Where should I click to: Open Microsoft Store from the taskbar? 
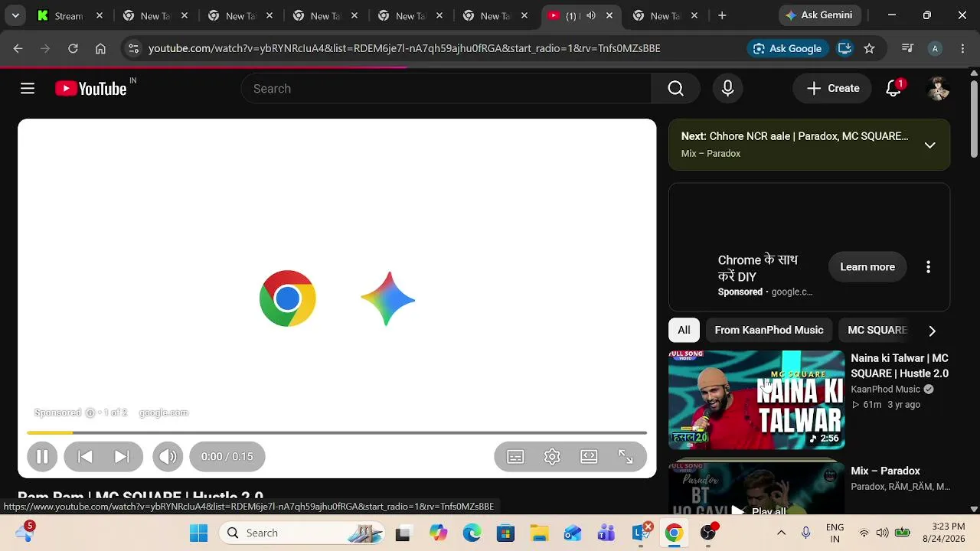(x=505, y=533)
